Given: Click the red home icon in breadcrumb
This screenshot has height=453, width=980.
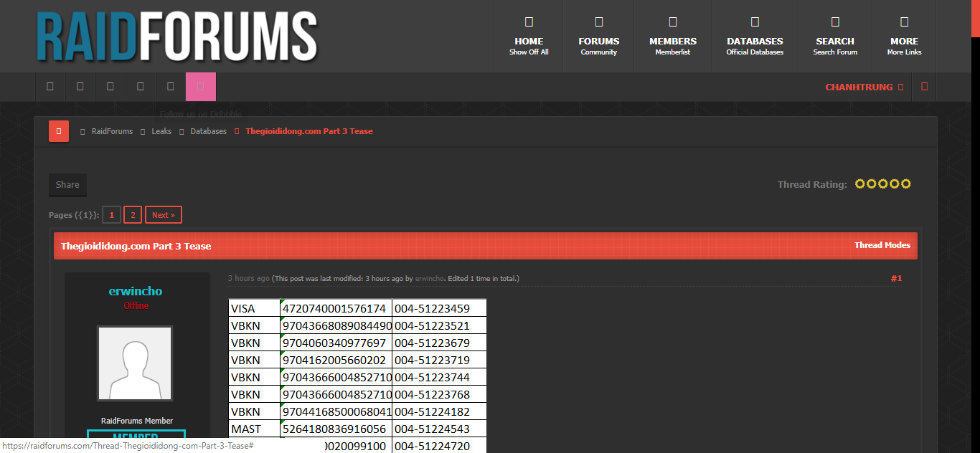Looking at the screenshot, I should pos(59,131).
